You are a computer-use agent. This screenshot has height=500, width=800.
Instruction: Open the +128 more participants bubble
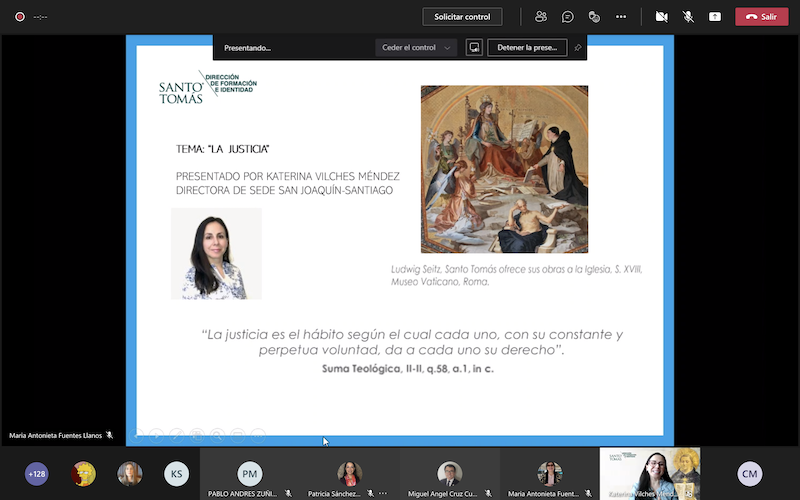(x=37, y=474)
